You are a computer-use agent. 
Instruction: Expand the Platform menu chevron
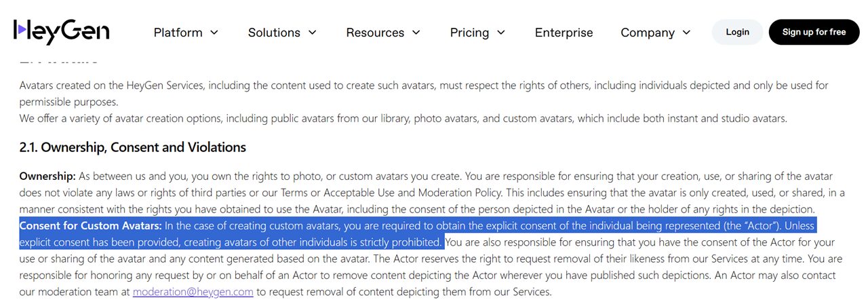[x=214, y=33]
